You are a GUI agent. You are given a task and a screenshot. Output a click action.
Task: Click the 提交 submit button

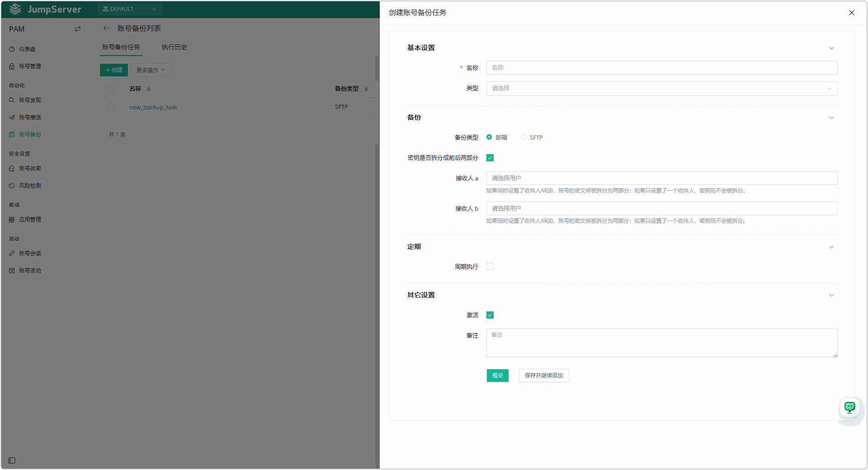[498, 376]
